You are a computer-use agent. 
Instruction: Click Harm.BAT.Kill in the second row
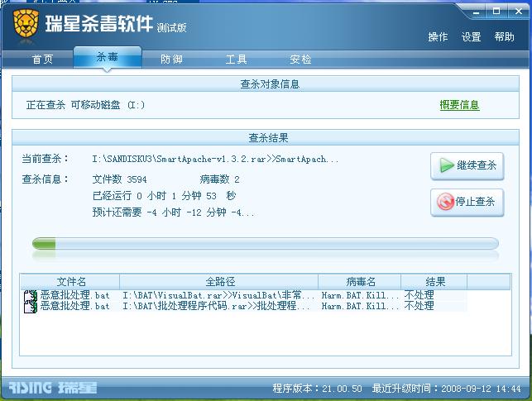point(360,306)
